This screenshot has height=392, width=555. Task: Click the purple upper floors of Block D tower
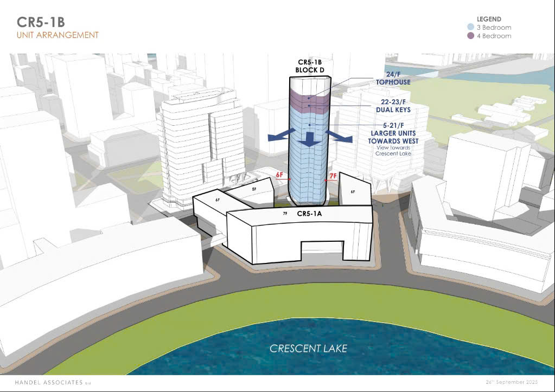tap(309, 99)
